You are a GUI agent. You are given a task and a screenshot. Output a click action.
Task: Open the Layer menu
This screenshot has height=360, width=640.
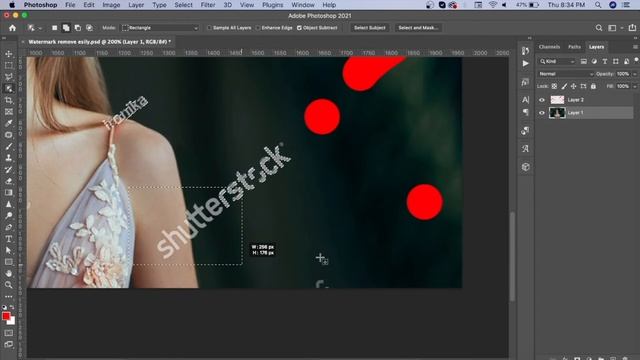tap(136, 5)
